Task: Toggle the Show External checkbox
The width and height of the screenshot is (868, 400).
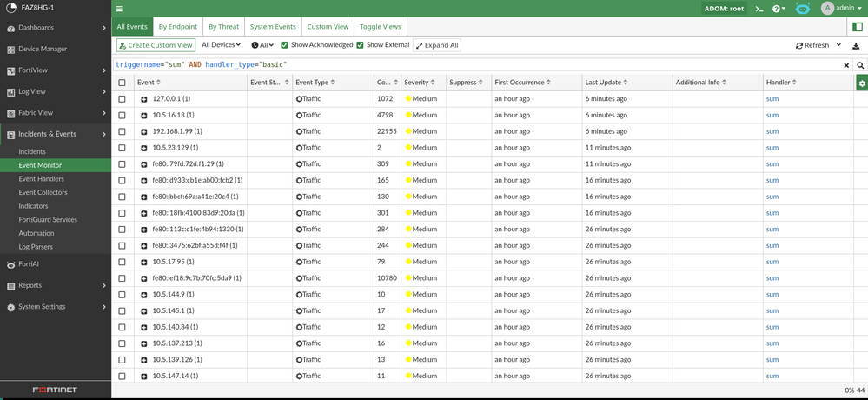Action: coord(361,45)
